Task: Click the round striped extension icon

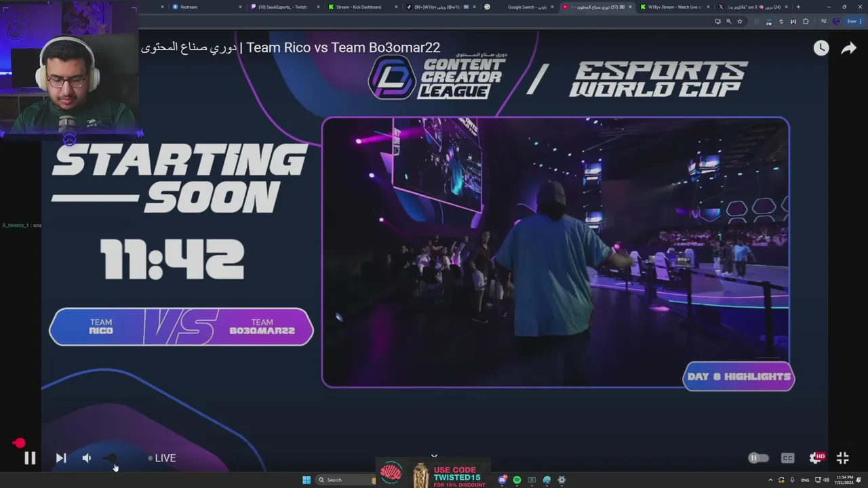Action: [x=781, y=22]
